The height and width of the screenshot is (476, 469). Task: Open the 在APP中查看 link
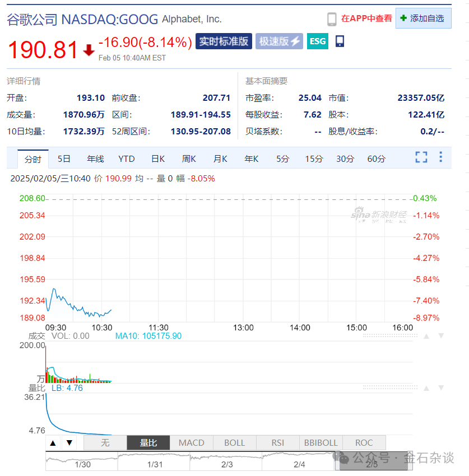366,18
